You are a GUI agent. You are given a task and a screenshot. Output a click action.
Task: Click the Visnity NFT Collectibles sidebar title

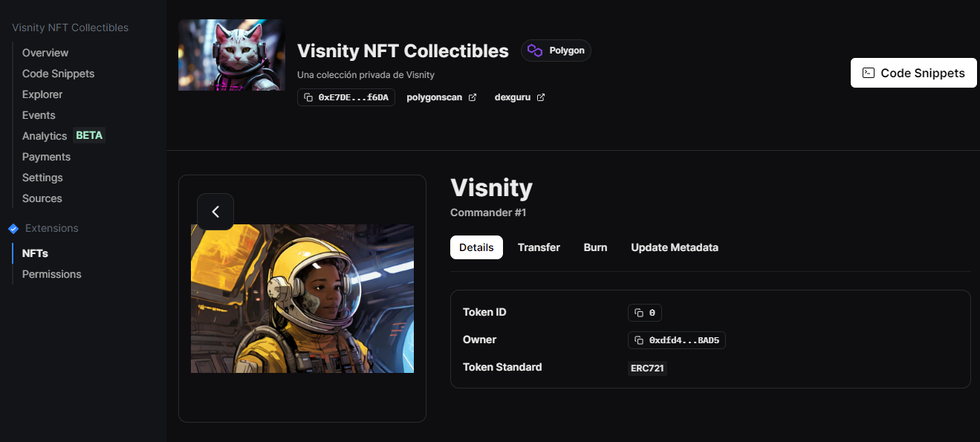[x=70, y=27]
